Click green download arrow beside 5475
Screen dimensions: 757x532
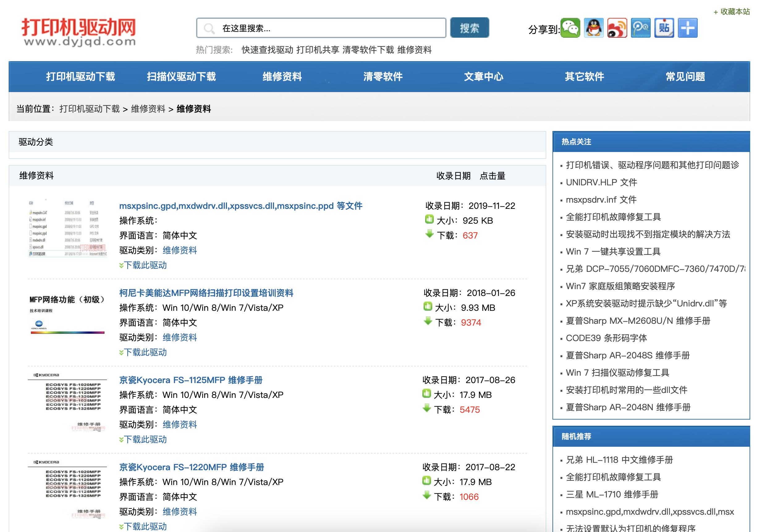point(427,408)
